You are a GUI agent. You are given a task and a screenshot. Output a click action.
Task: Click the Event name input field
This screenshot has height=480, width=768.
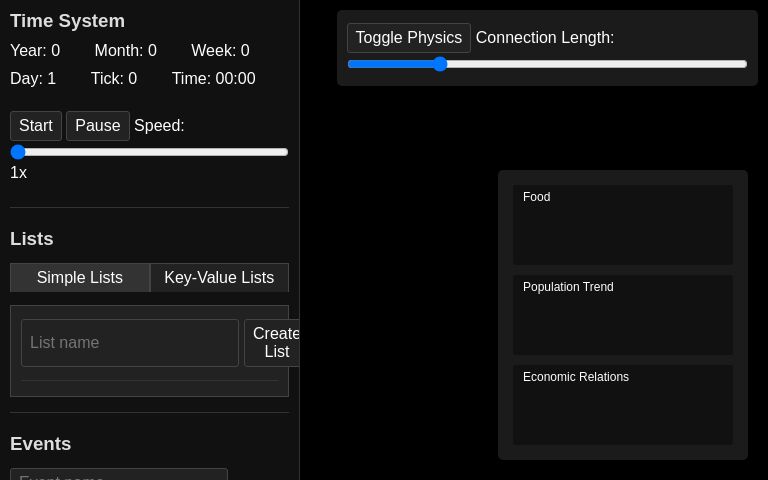pyautogui.click(x=119, y=474)
